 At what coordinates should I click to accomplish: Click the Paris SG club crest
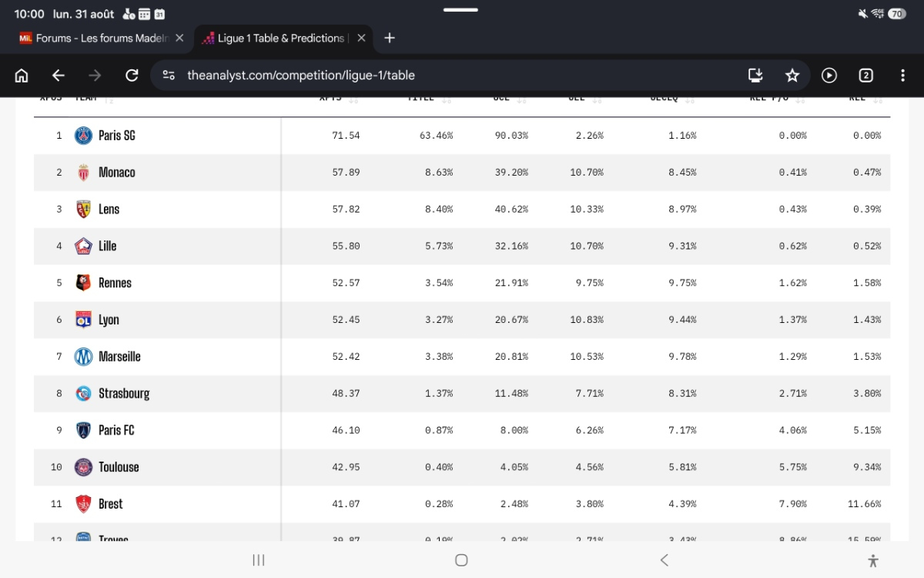pyautogui.click(x=83, y=136)
